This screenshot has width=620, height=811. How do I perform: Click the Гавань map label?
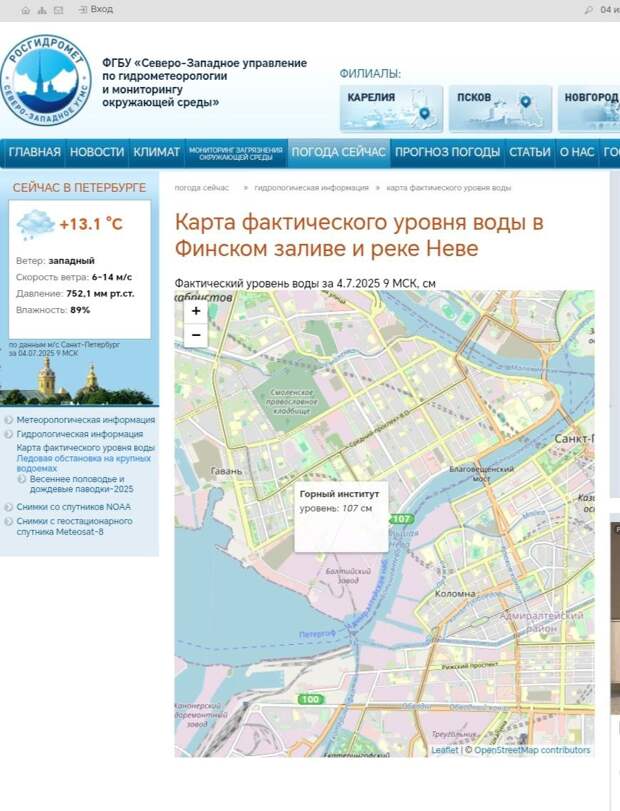pyautogui.click(x=226, y=471)
